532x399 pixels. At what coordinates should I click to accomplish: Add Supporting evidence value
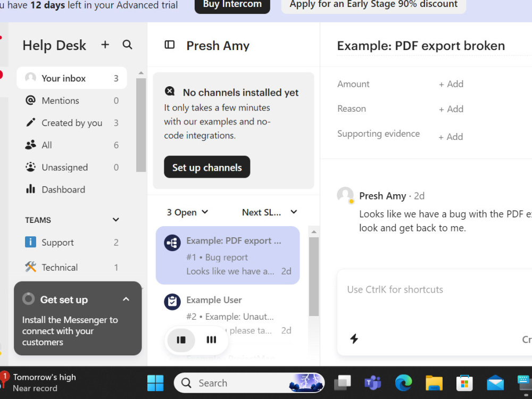coord(451,137)
